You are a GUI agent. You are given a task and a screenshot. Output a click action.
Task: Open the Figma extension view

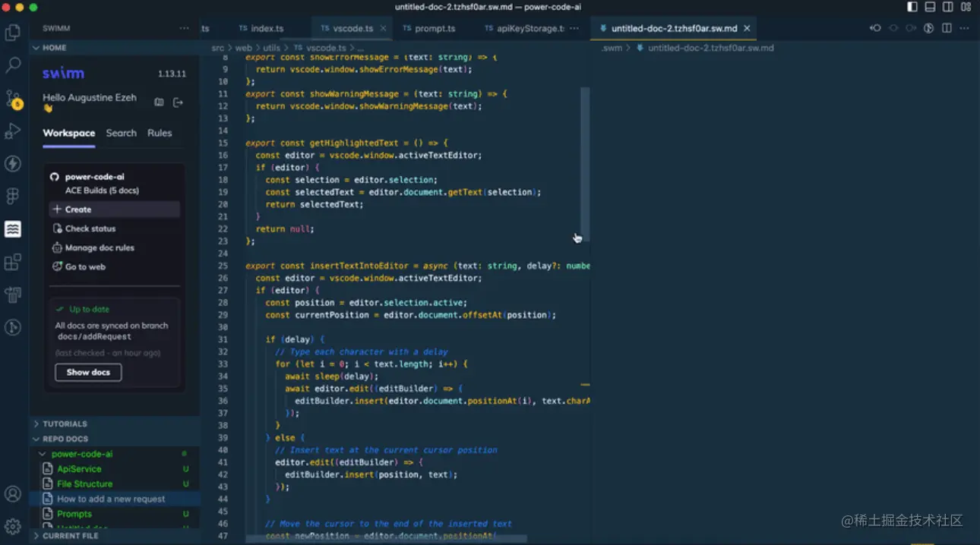point(13,196)
